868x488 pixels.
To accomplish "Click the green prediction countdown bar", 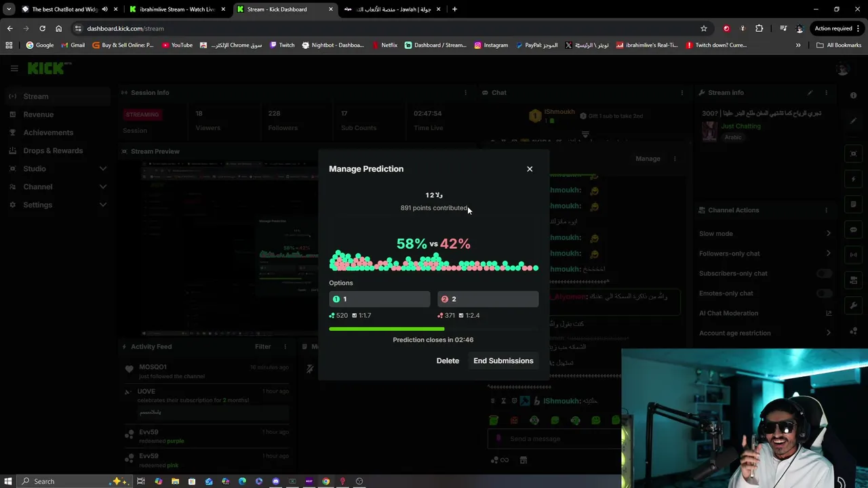I will [x=434, y=329].
